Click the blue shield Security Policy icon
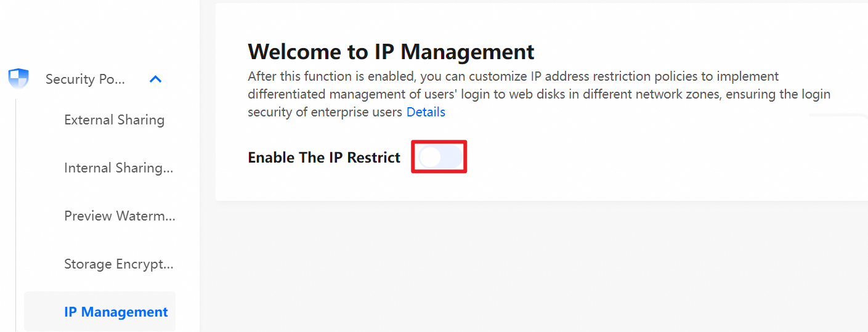Image resolution: width=868 pixels, height=332 pixels. 18,78
